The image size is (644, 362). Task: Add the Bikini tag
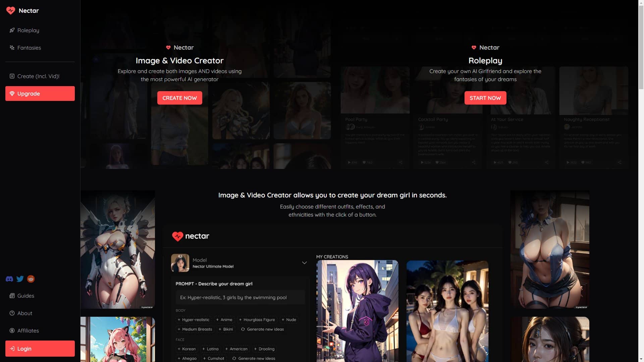coord(226,329)
